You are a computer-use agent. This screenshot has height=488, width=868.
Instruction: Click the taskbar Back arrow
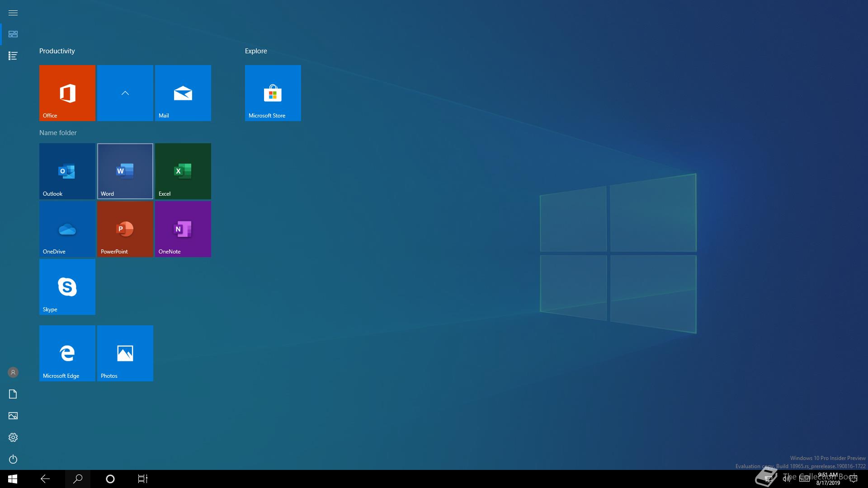(x=45, y=479)
